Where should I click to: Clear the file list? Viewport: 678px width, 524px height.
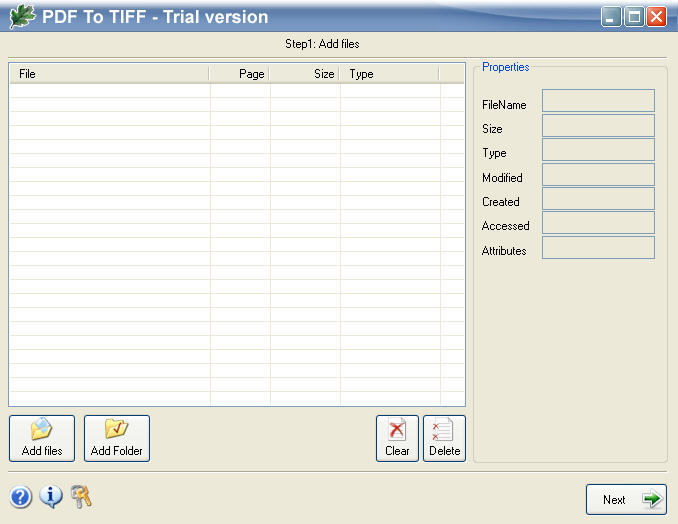397,438
